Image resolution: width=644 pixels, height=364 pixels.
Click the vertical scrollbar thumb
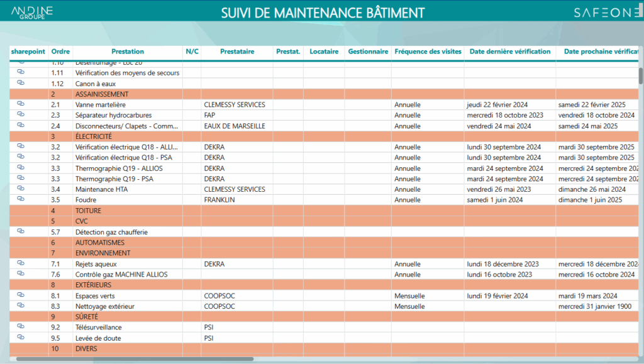(641, 76)
